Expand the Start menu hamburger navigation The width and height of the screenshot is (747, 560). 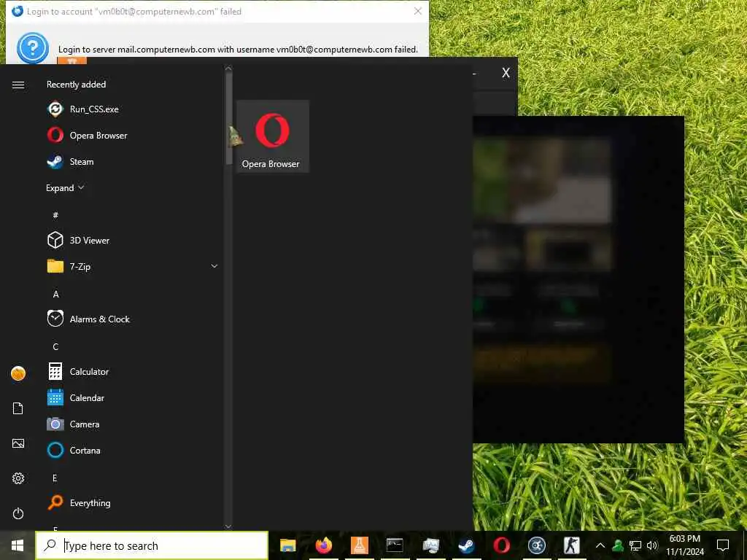pos(18,85)
